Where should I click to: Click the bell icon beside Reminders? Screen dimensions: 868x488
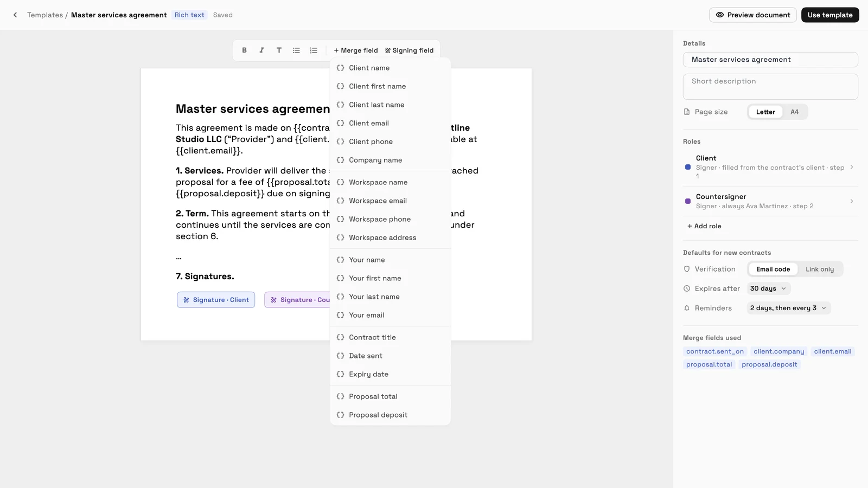tap(687, 308)
